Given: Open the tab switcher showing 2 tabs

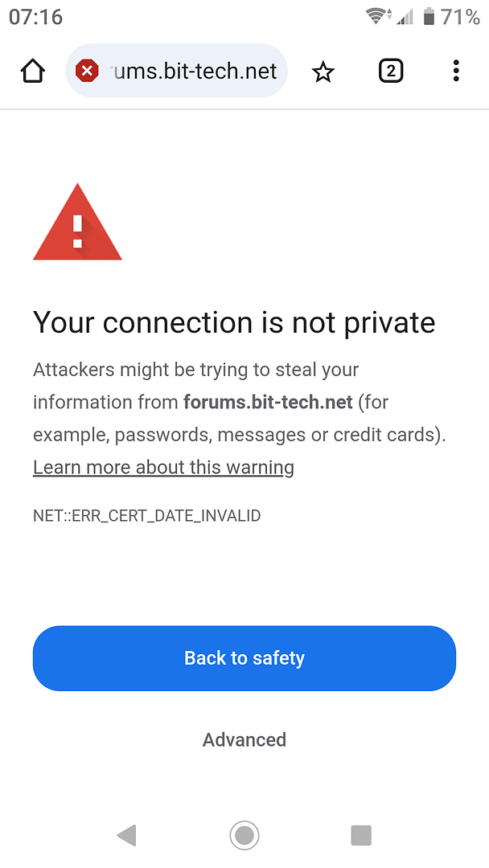Looking at the screenshot, I should [390, 72].
